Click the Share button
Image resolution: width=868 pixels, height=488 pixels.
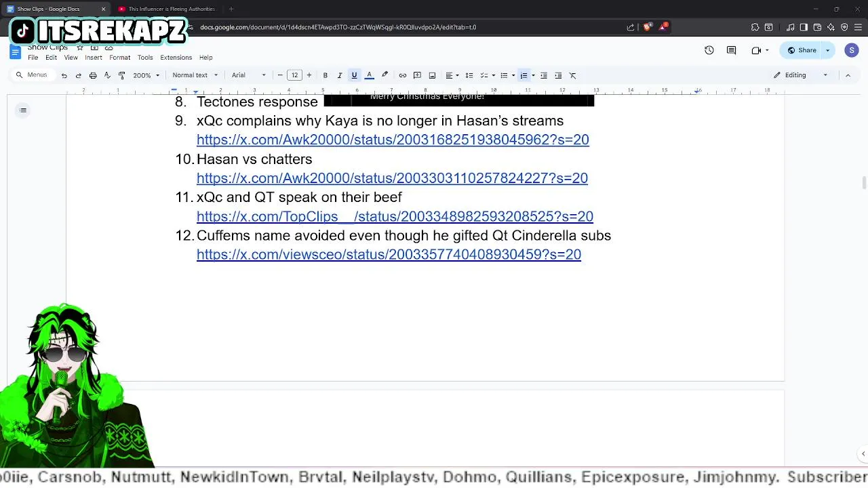[802, 50]
